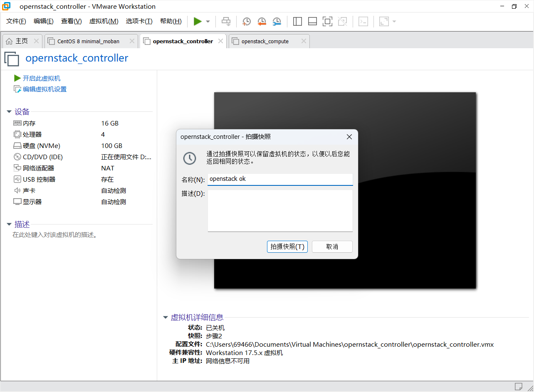Open the 虚拟机(M) menu

[104, 21]
